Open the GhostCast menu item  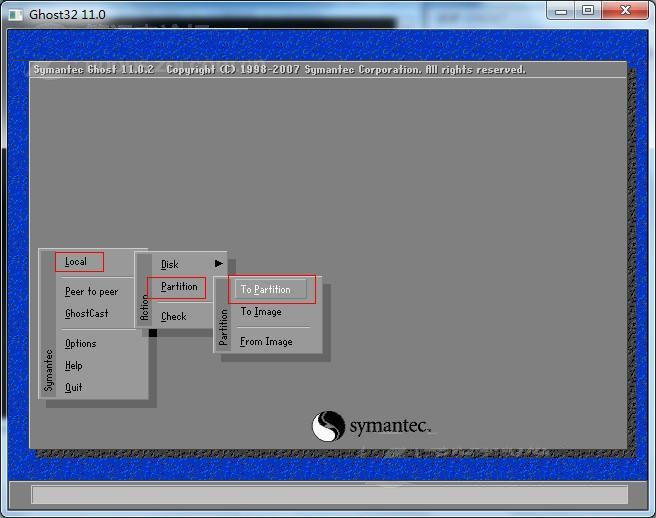87,313
